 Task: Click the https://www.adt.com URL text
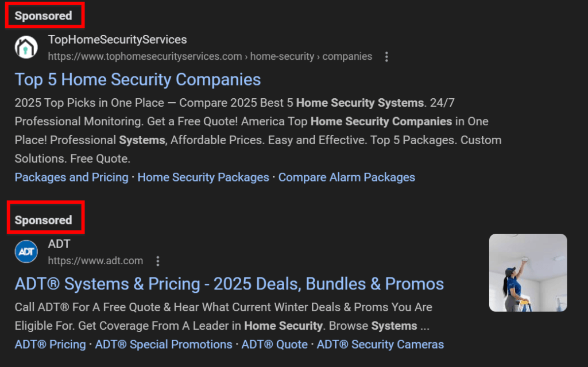pyautogui.click(x=95, y=261)
